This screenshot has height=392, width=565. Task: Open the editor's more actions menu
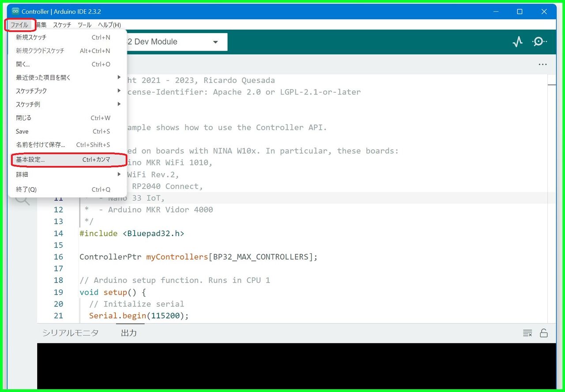[x=542, y=64]
